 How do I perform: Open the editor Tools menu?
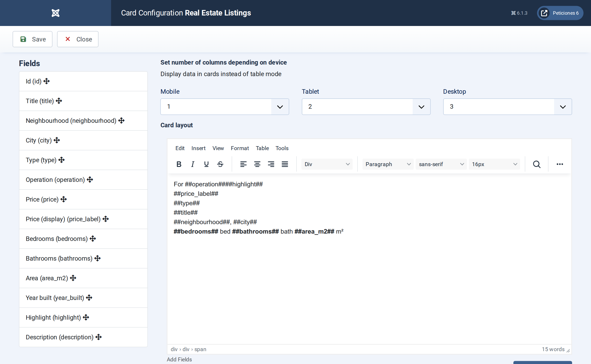(x=282, y=148)
